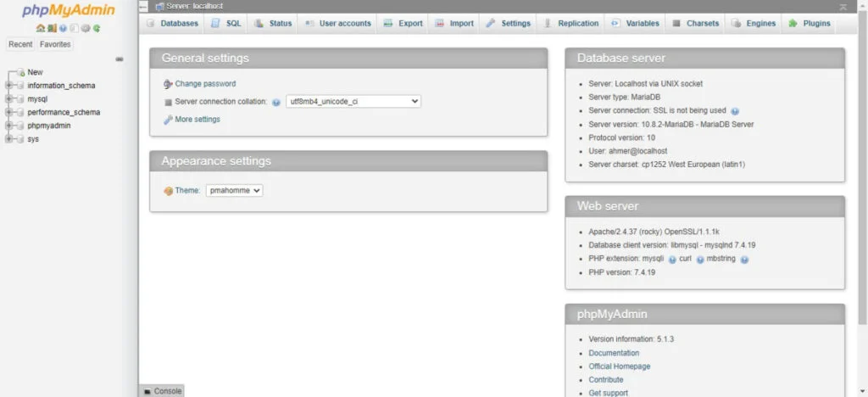The height and width of the screenshot is (397, 868).
Task: Click the More settings wrench icon
Action: tap(169, 120)
